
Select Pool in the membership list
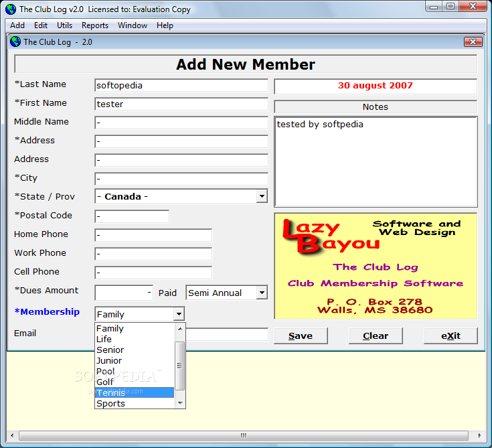135,372
